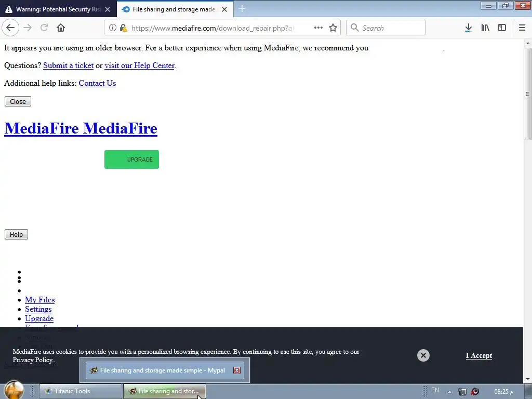
Task: Switch to Titanic Tools taskbar window
Action: pos(81,391)
